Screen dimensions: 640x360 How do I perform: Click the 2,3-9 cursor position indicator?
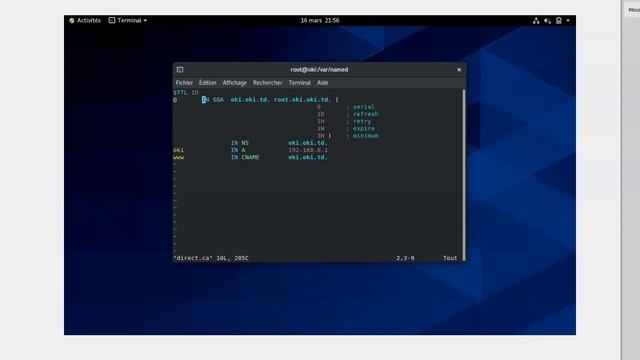click(x=405, y=258)
